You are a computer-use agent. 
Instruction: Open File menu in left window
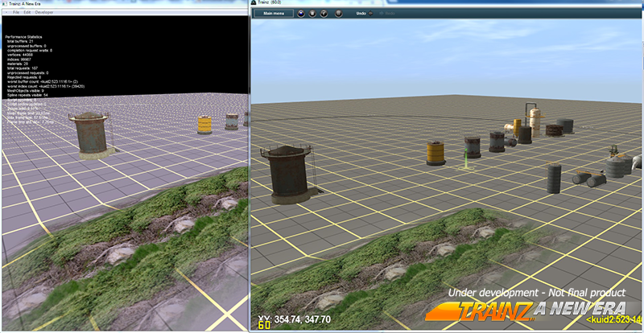click(x=16, y=12)
